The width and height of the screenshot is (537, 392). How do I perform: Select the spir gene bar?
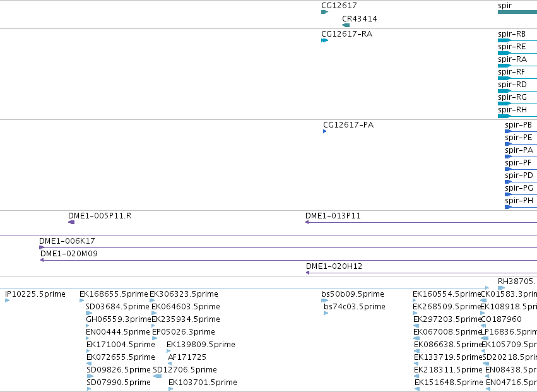click(517, 12)
